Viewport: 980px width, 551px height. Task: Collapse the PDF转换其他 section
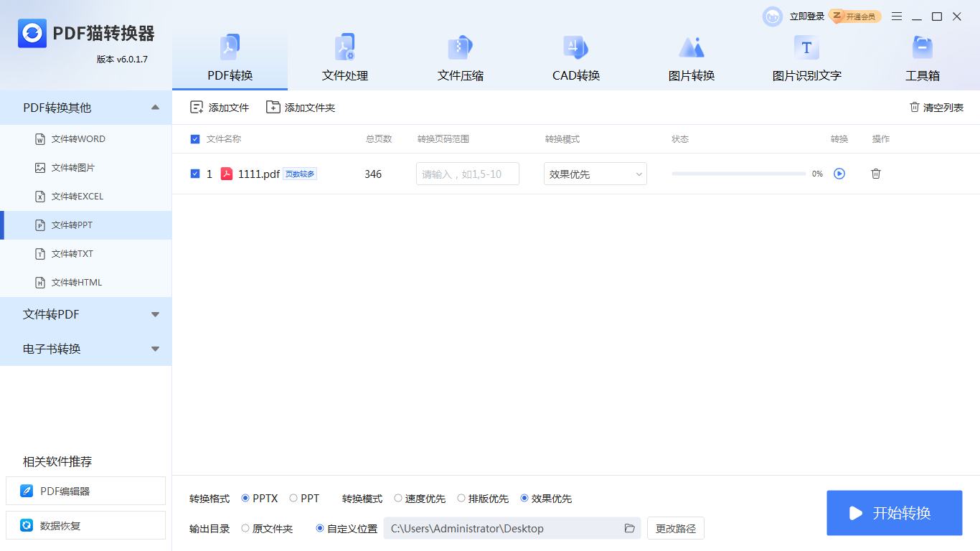pyautogui.click(x=86, y=108)
